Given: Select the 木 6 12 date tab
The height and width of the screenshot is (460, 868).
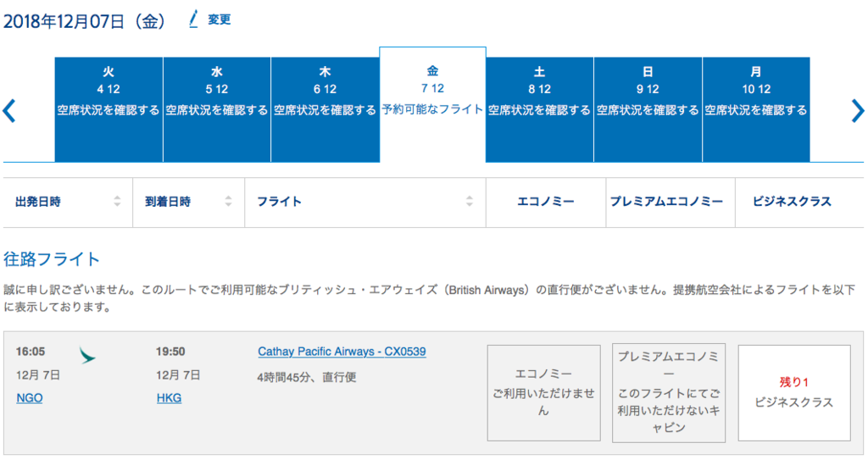Looking at the screenshot, I should [325, 109].
